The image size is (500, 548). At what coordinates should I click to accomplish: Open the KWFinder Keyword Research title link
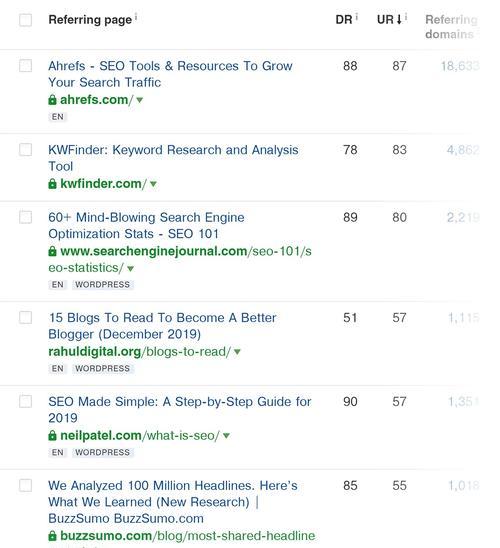[x=173, y=158]
